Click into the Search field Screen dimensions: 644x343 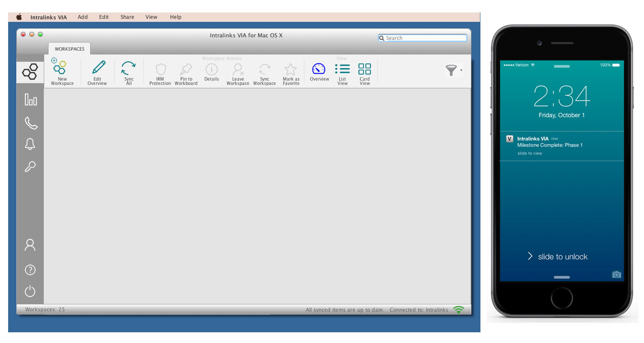tap(422, 38)
